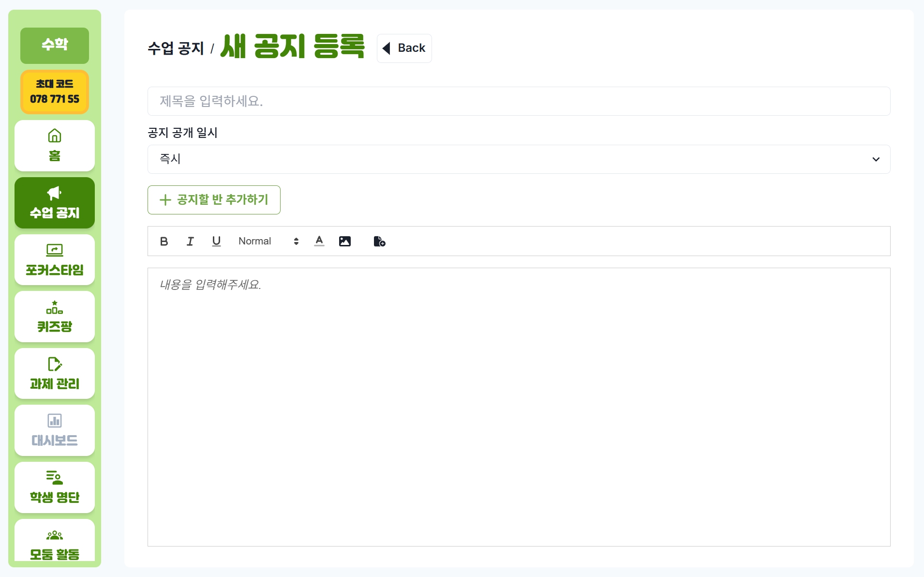Open 퀴즈팡 from the sidebar
The image size is (924, 577).
(x=55, y=317)
